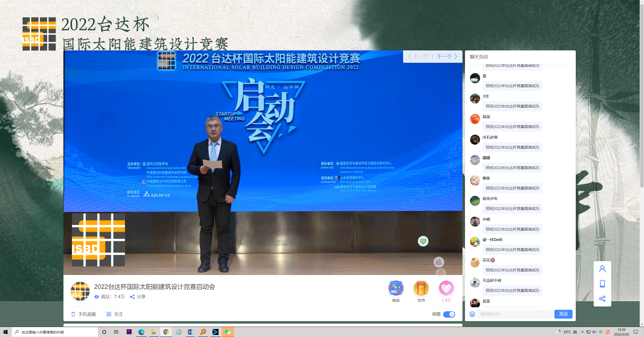The image size is (644, 337).
Task: Click the chat input field 我来说几句
Action: pos(515,314)
